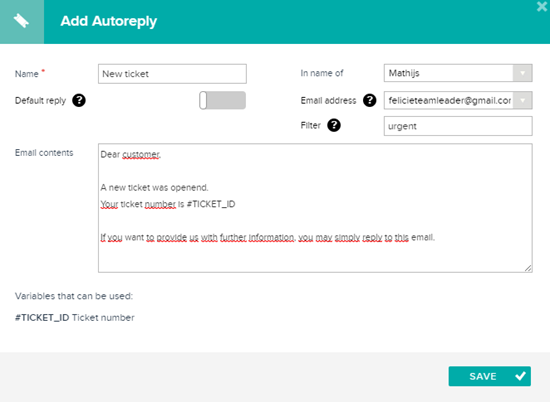Open the Default reply help icon
The width and height of the screenshot is (550, 402).
(x=79, y=100)
